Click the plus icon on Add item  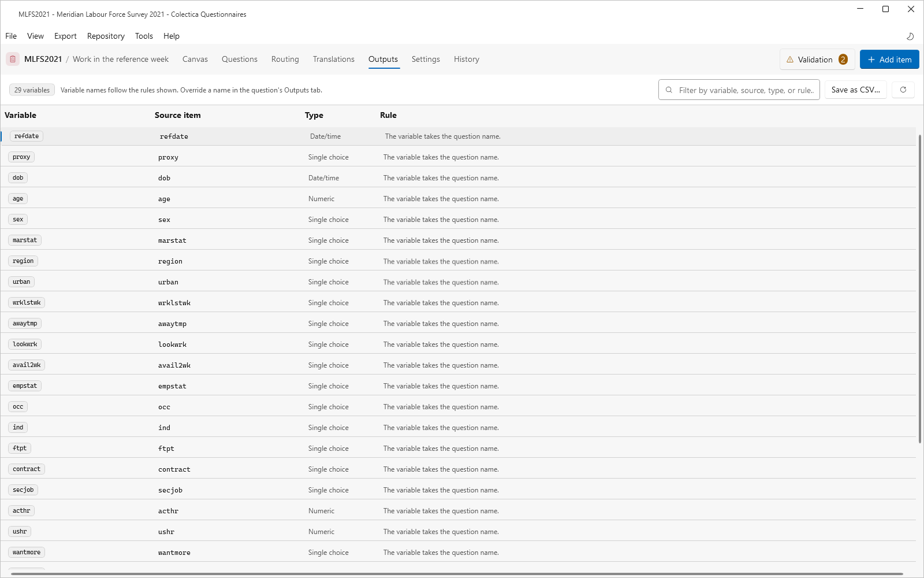871,60
